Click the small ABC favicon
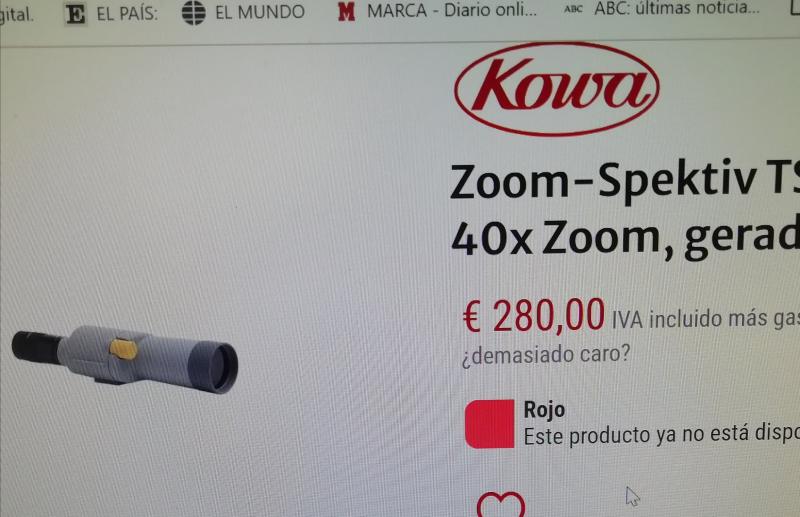 tap(573, 9)
